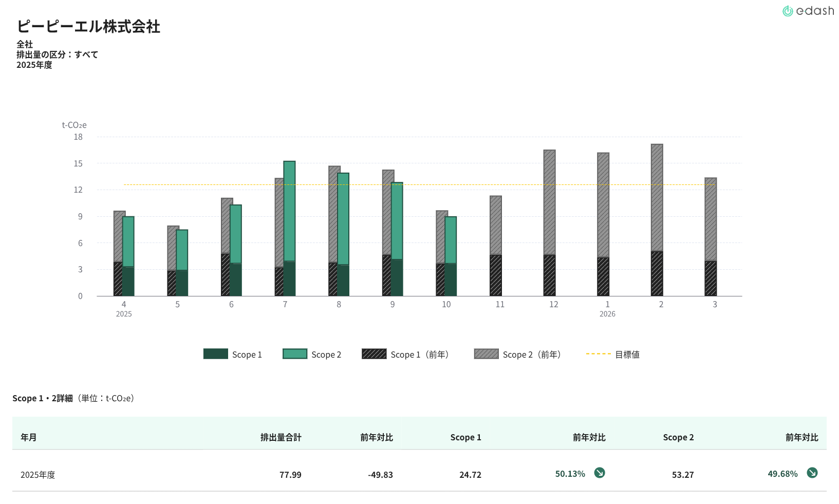This screenshot has height=504, width=839.
Task: Toggle the Scope 1（前年）hatched legend item
Action: click(x=405, y=354)
